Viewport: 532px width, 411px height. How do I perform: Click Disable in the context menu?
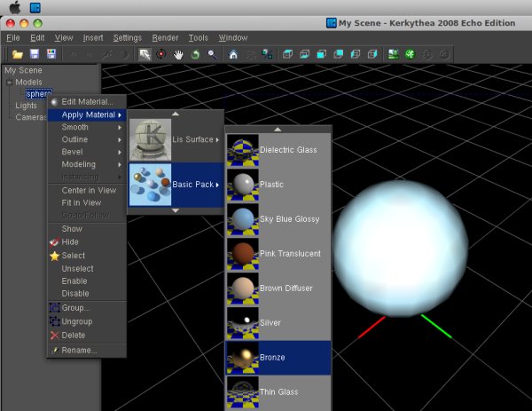click(x=75, y=293)
